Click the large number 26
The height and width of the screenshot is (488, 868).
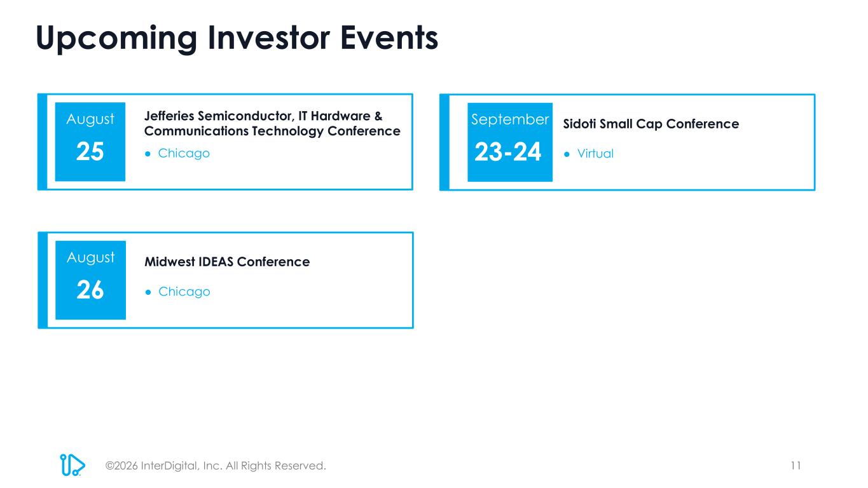pos(90,290)
